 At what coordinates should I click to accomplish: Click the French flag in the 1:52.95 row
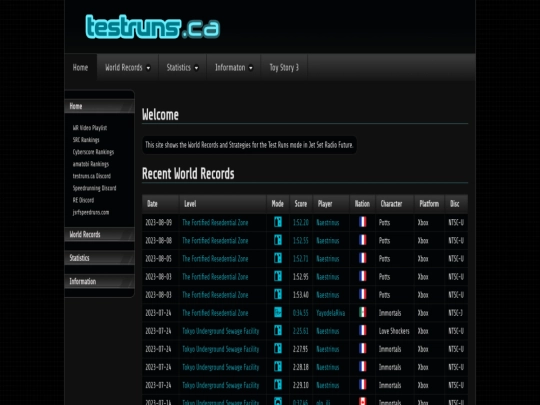(x=362, y=276)
